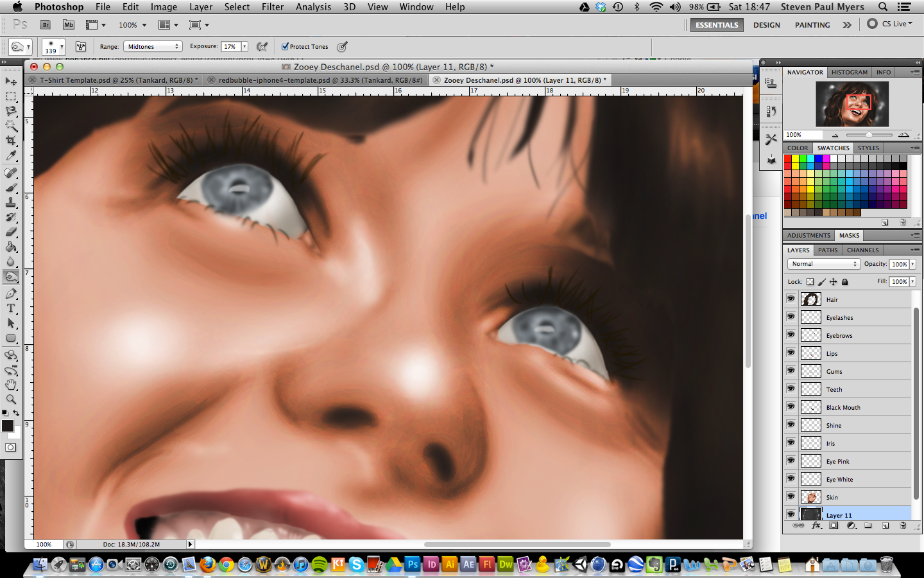Add a layer mask from Layers panel

(834, 525)
